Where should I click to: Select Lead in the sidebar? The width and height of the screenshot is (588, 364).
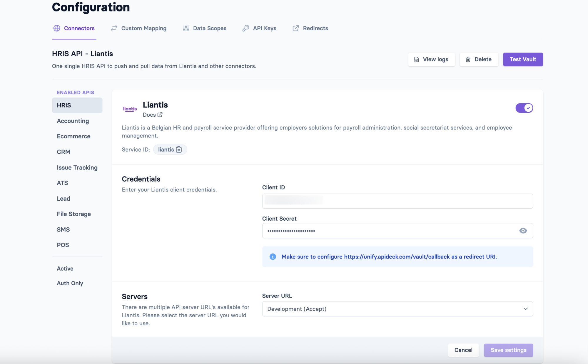coord(64,199)
